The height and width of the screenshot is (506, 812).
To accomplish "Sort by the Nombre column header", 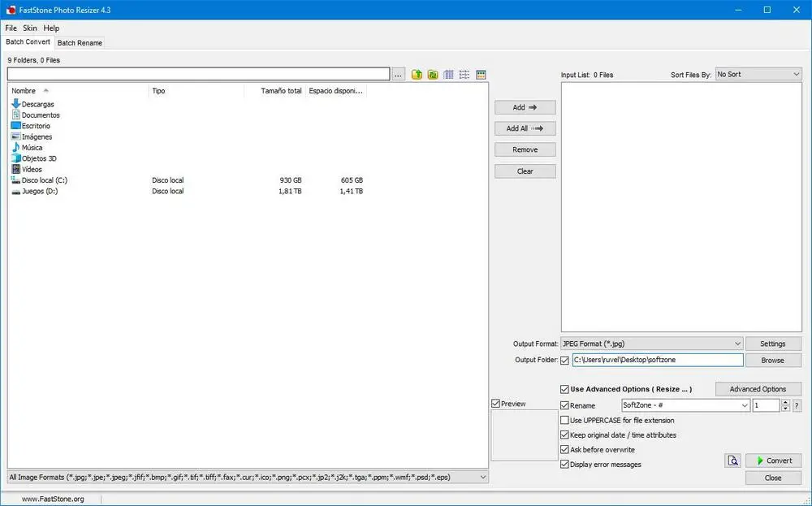I will pyautogui.click(x=78, y=91).
